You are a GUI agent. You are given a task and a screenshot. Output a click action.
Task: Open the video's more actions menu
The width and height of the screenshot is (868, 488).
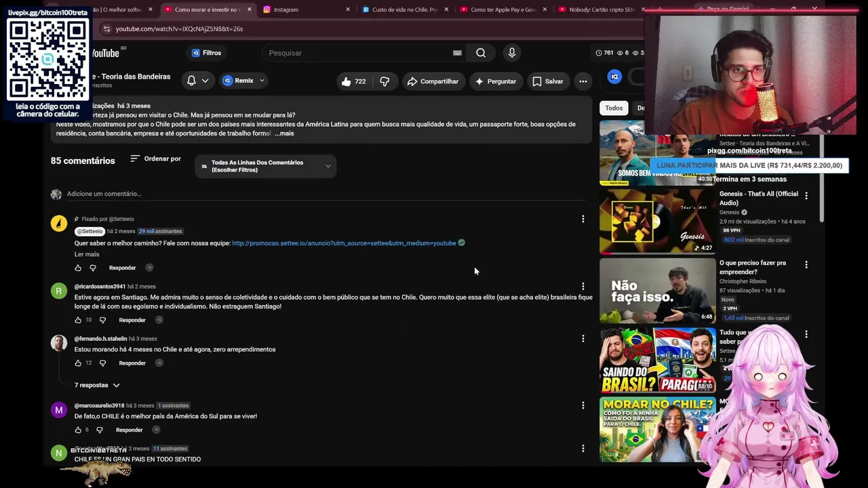pos(583,81)
